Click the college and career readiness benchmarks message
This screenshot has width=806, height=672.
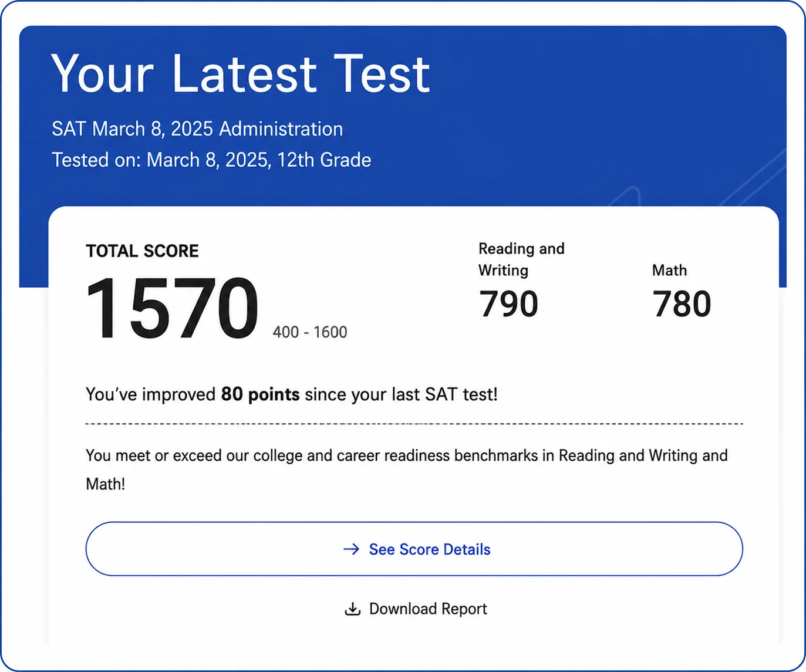[x=407, y=470]
